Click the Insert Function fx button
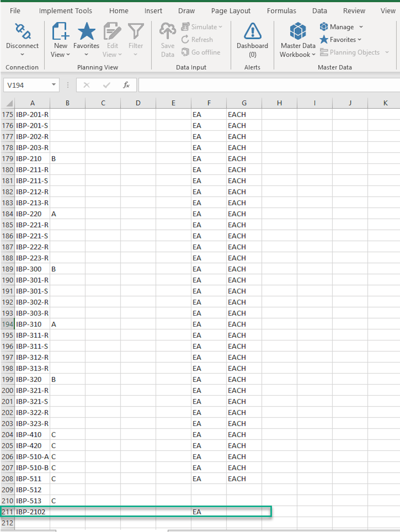 point(126,85)
